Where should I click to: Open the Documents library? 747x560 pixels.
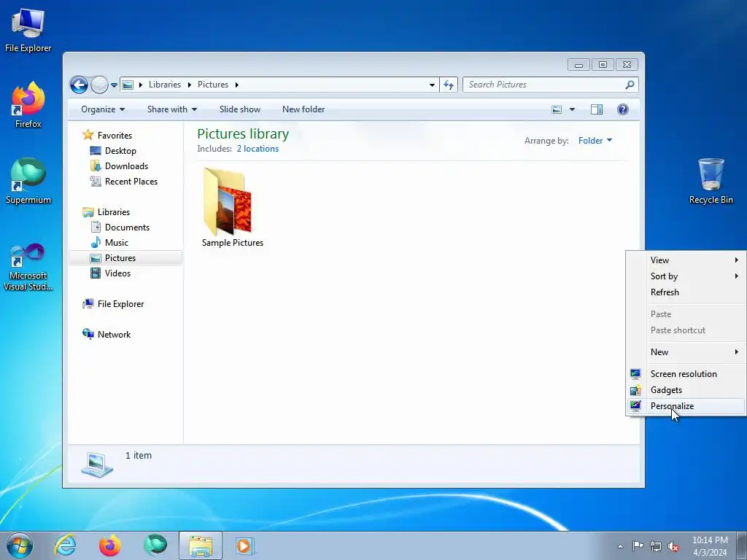point(127,227)
